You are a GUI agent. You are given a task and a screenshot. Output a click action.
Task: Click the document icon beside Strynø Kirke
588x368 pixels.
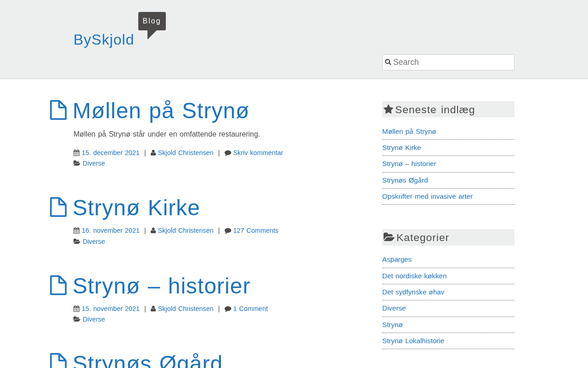58,207
